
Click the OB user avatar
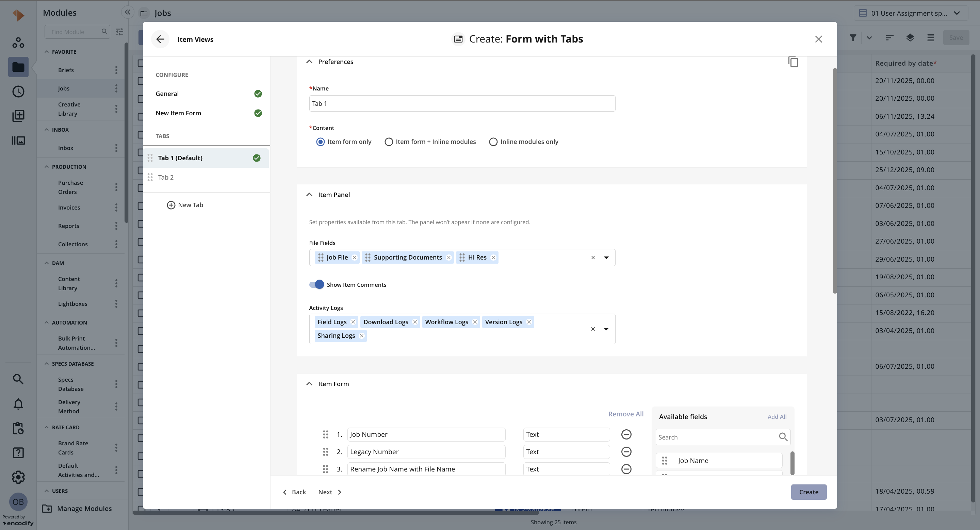pyautogui.click(x=18, y=502)
